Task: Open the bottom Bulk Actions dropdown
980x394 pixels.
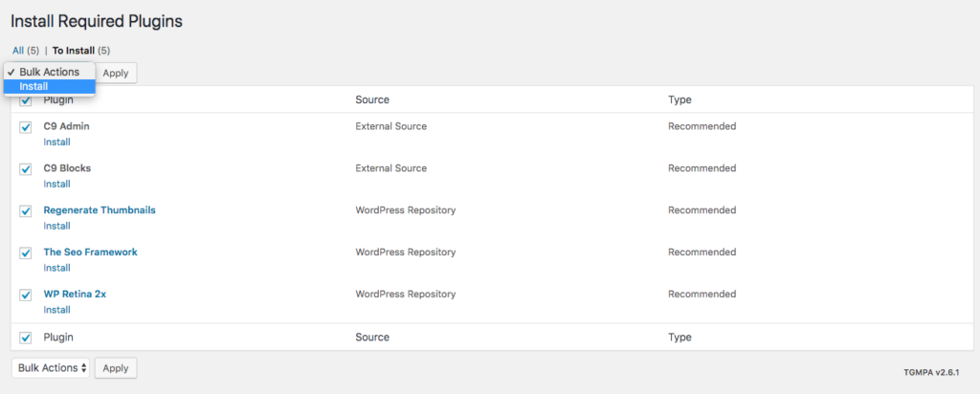Action: pyautogui.click(x=51, y=368)
